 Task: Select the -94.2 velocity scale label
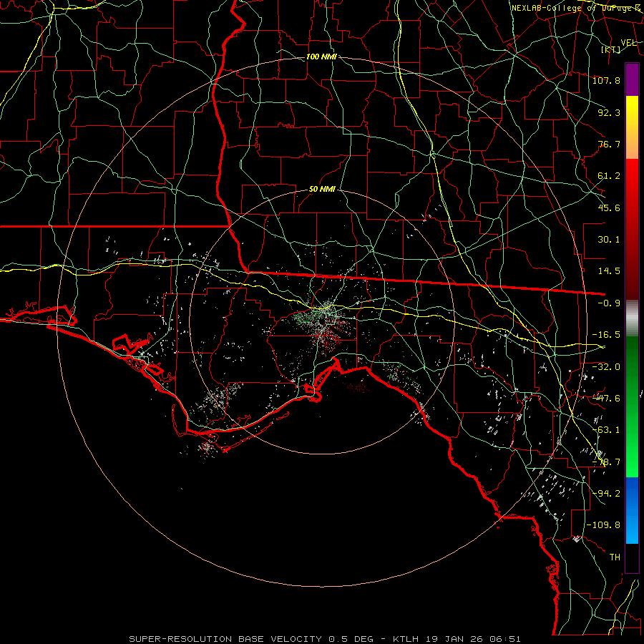[606, 494]
